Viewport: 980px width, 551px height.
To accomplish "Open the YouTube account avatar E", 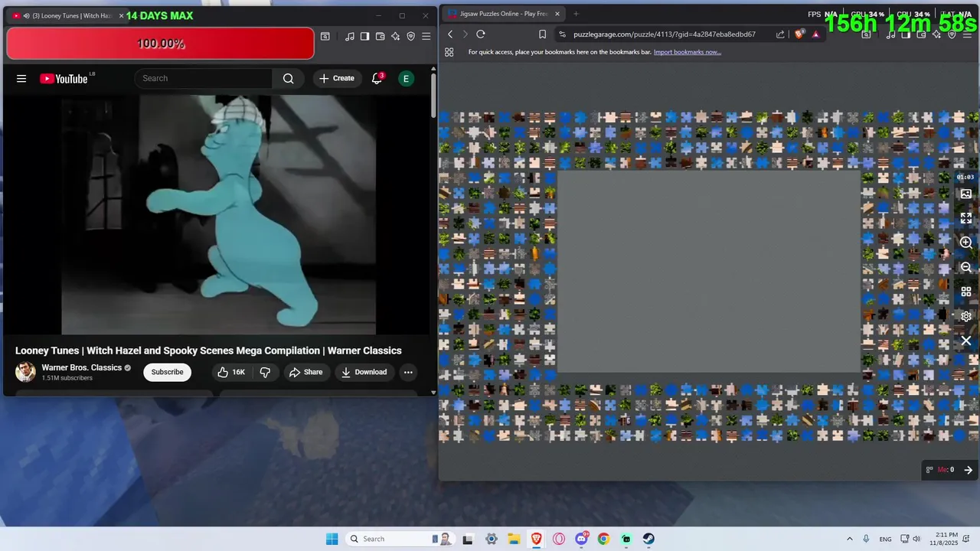I will [406, 78].
